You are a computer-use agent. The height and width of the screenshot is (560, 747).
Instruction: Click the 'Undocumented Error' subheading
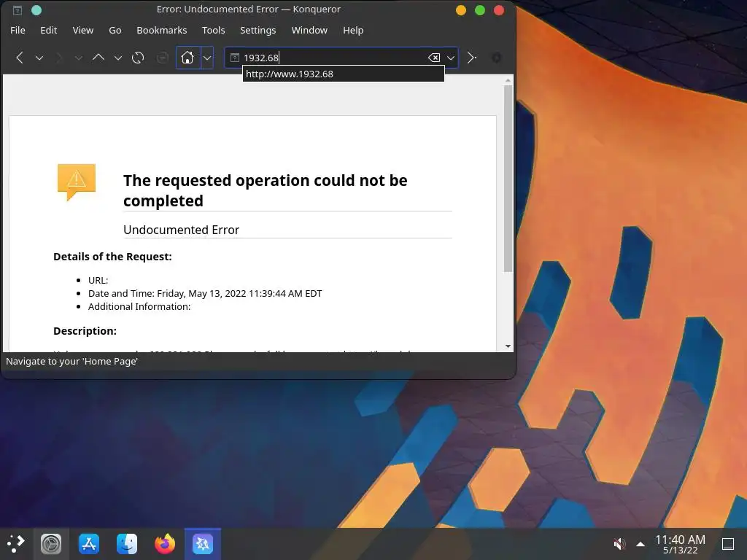[x=181, y=230]
